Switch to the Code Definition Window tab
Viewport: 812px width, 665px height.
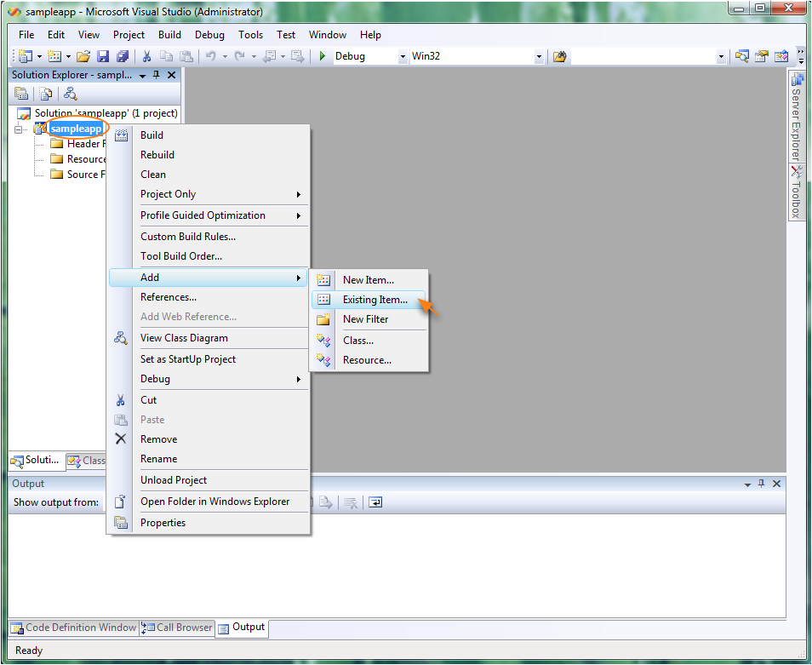[x=74, y=628]
